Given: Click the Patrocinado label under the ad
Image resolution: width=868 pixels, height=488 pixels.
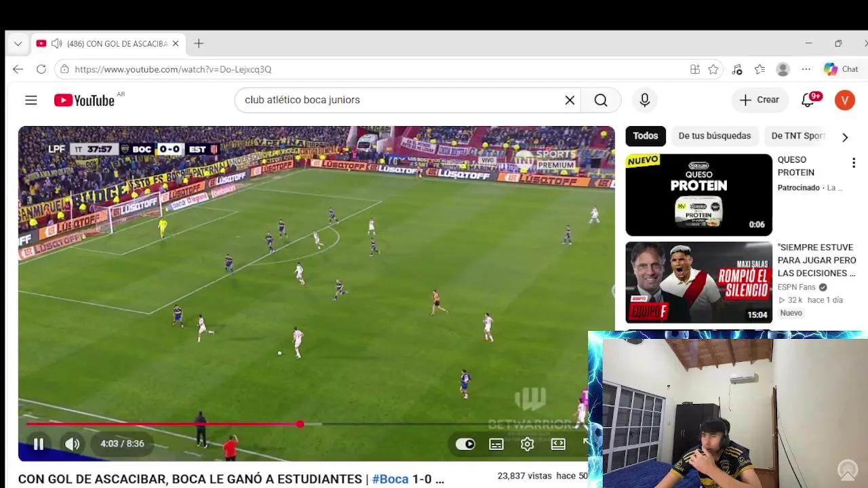Looking at the screenshot, I should (x=799, y=188).
